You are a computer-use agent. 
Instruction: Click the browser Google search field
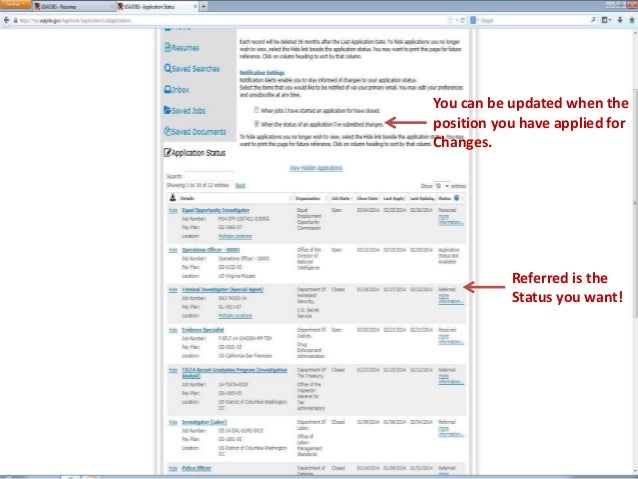tap(535, 20)
